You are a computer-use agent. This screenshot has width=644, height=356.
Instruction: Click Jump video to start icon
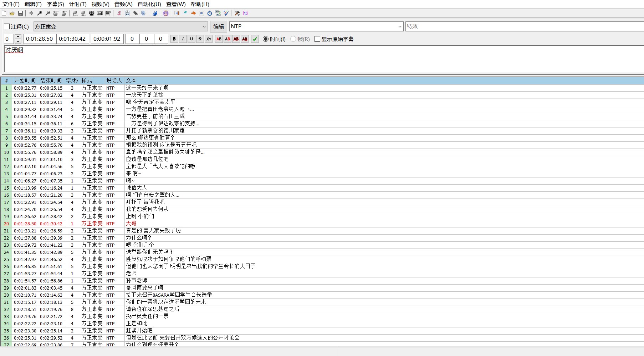56,13
